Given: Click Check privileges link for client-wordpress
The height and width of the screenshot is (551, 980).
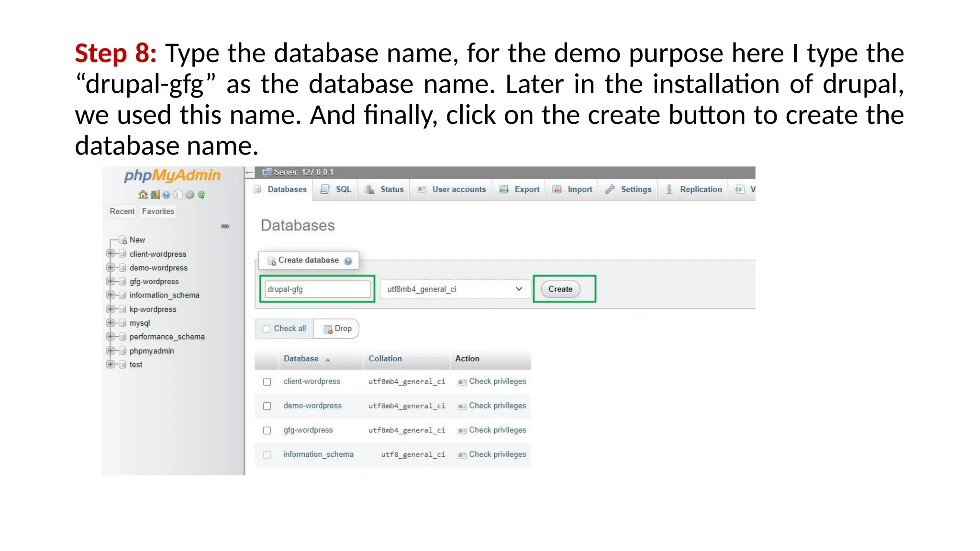Looking at the screenshot, I should pos(497,381).
